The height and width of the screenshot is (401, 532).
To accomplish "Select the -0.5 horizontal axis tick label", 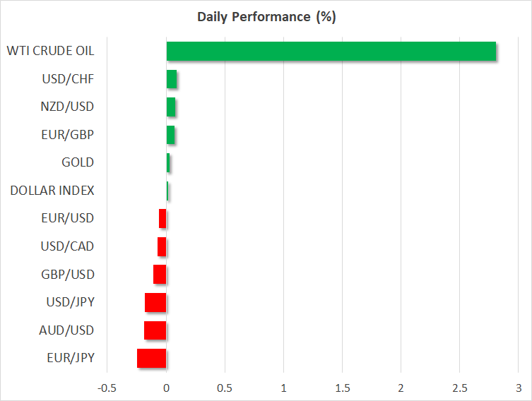I will coord(107,388).
